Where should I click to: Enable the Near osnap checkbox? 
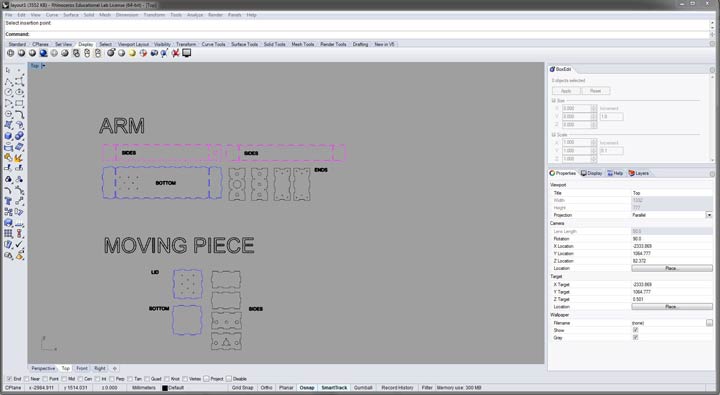point(27,379)
